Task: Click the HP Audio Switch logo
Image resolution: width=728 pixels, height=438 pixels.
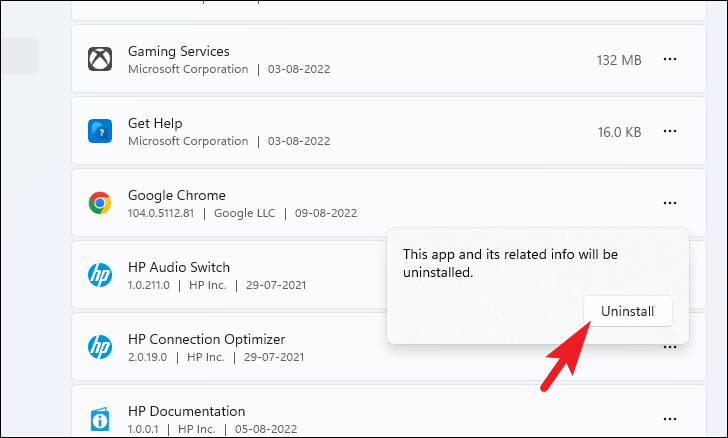Action: click(x=100, y=275)
